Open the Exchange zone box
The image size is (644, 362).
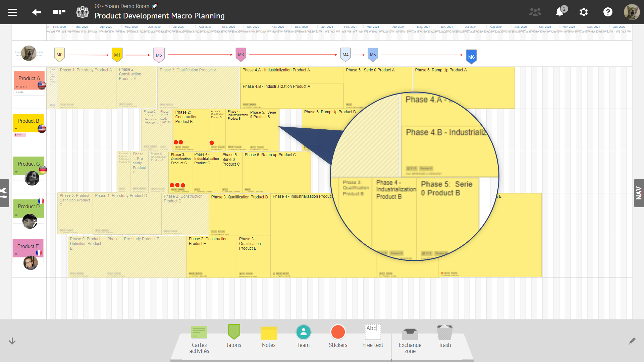pyautogui.click(x=410, y=340)
